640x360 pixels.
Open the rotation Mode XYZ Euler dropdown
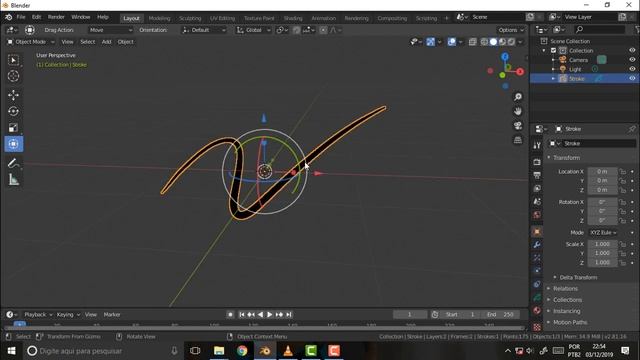pyautogui.click(x=602, y=233)
